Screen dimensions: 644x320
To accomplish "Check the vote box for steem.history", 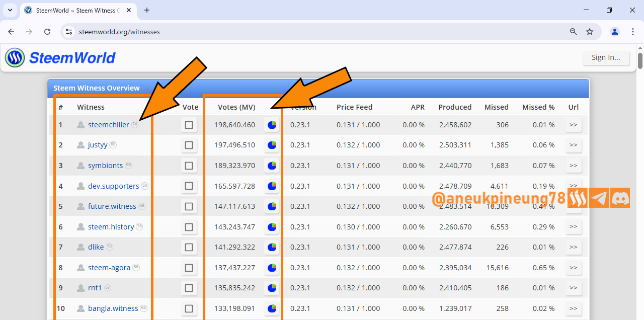I will 189,227.
